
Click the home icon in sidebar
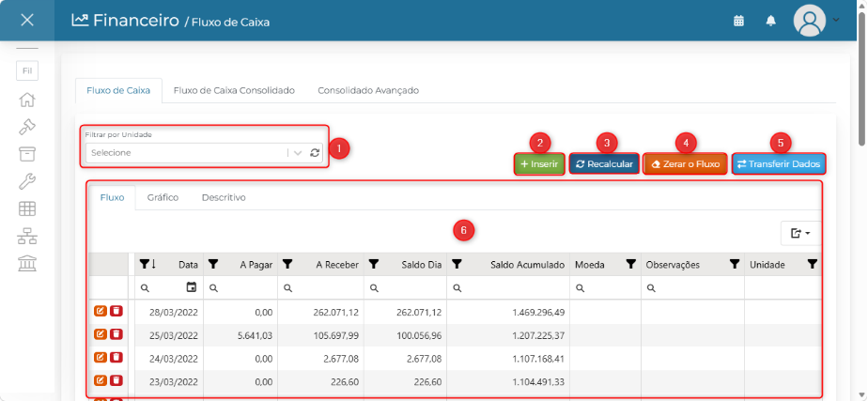[x=27, y=100]
